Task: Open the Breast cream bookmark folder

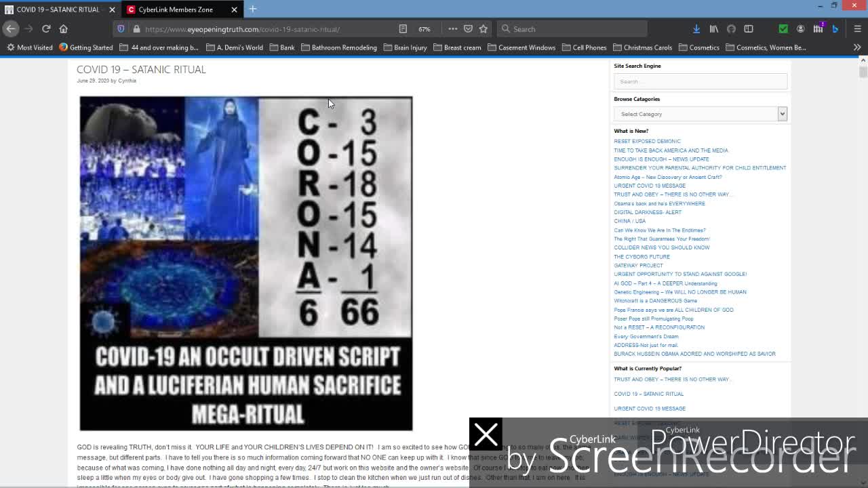Action: click(457, 47)
